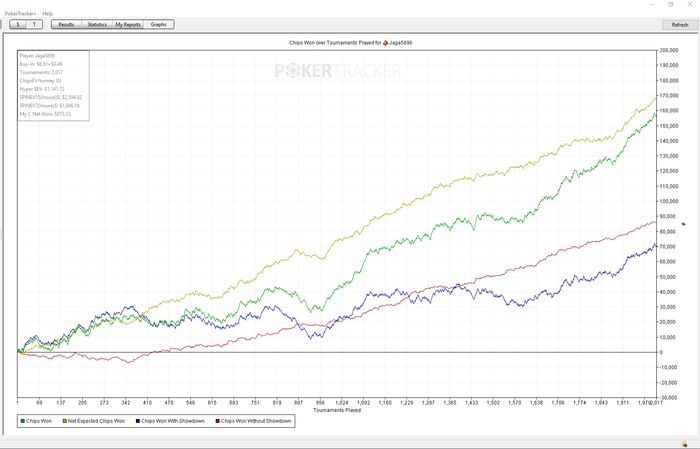Viewport: 700px width, 449px height.
Task: Click the red Without Showdown legend swatch
Action: (x=218, y=421)
